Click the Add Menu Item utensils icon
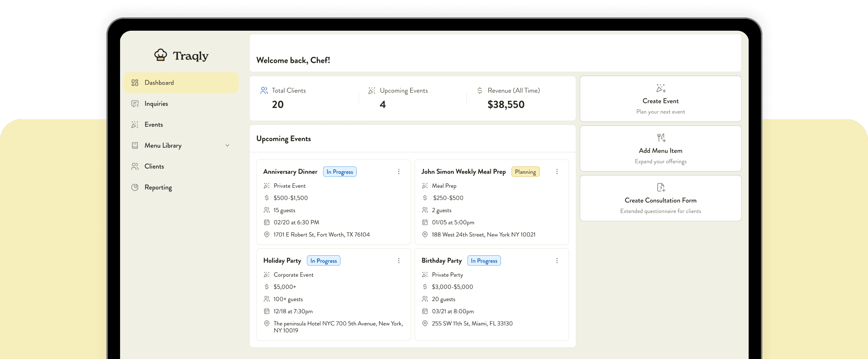This screenshot has width=868, height=359. click(x=661, y=138)
